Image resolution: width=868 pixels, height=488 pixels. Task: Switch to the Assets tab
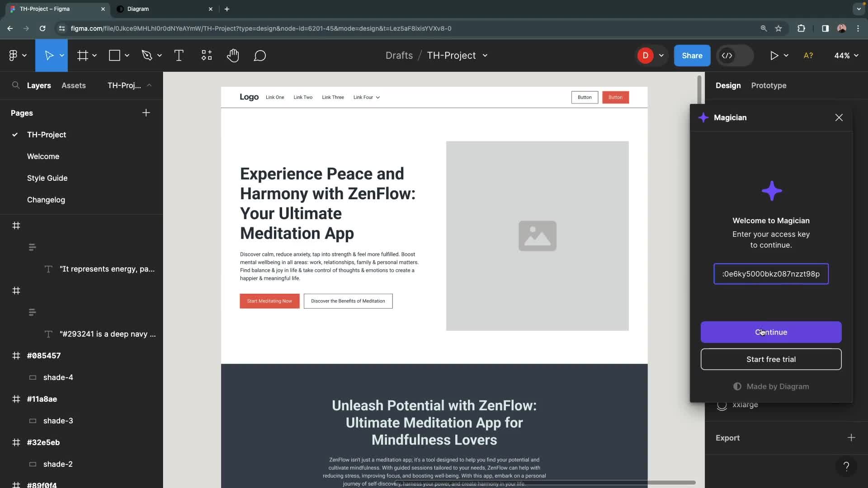[74, 85]
